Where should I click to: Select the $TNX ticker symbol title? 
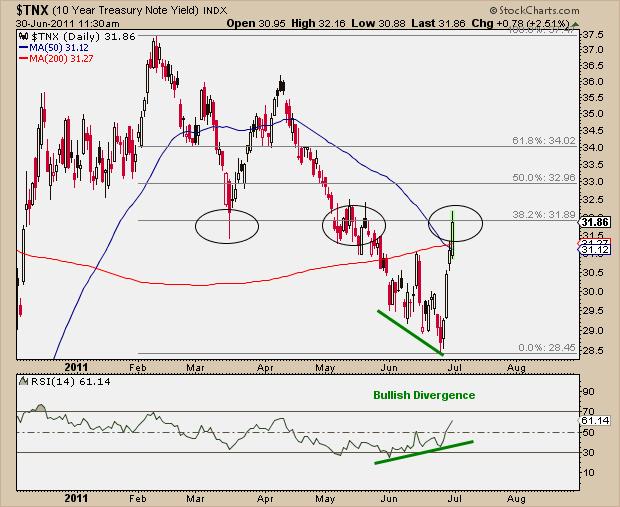[32, 9]
